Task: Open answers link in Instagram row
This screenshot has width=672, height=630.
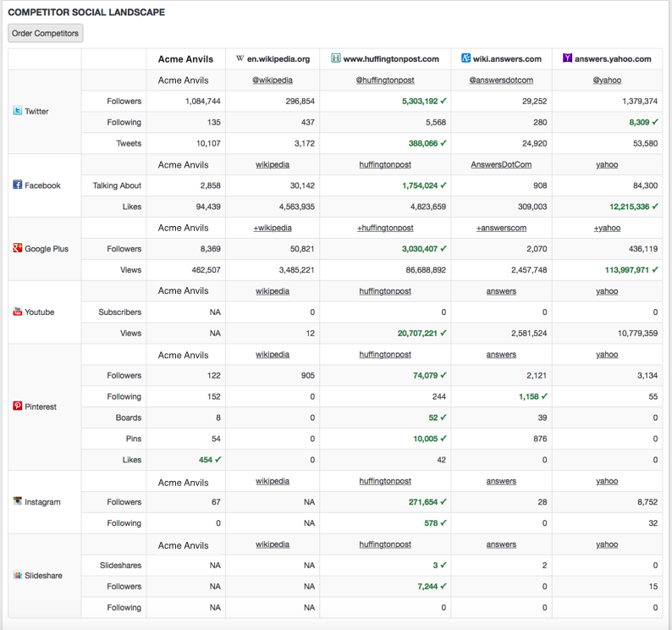Action: 501,481
